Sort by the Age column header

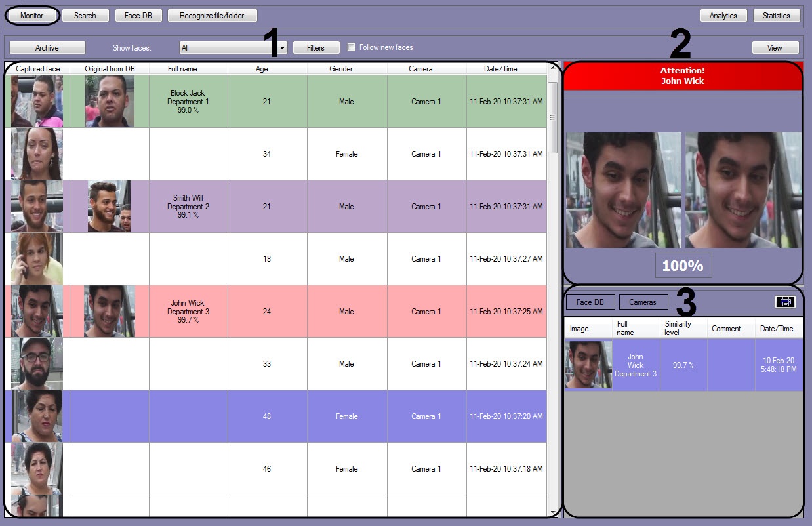point(261,69)
